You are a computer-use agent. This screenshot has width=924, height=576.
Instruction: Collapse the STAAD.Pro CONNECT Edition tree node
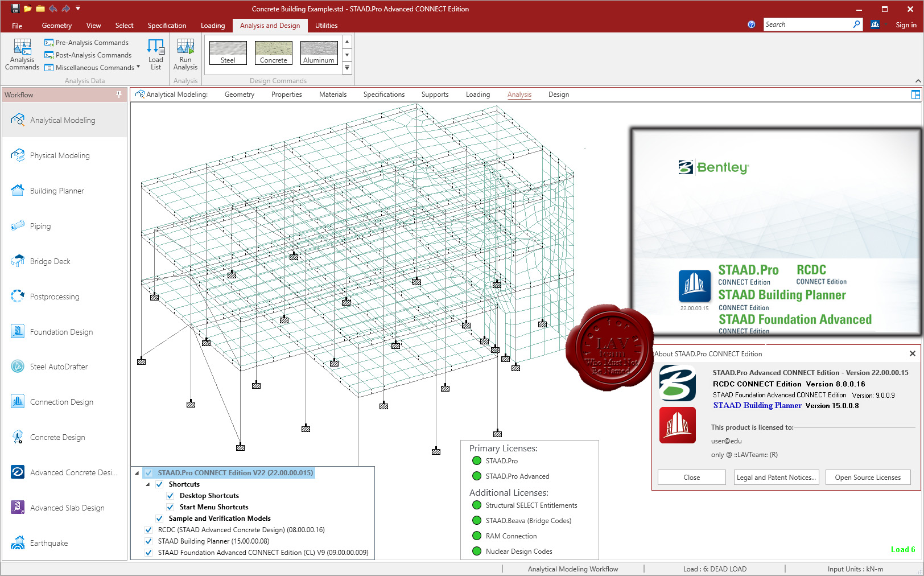coord(137,473)
